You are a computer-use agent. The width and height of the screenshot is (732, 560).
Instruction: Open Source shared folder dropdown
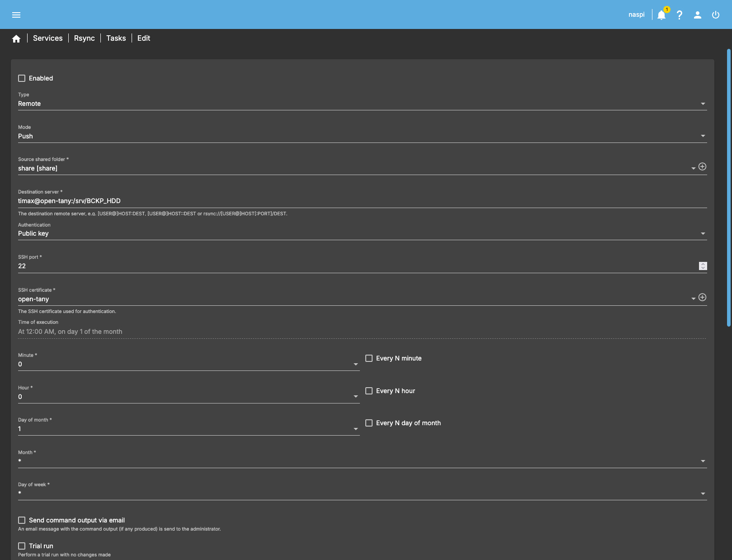point(357,168)
